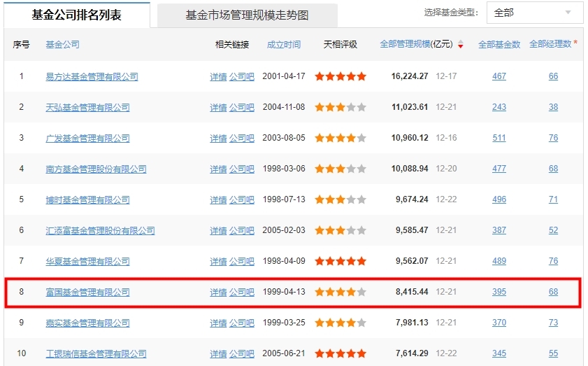Open 详情 for 南方基金
Screen dimensions: 588x366
pos(218,169)
